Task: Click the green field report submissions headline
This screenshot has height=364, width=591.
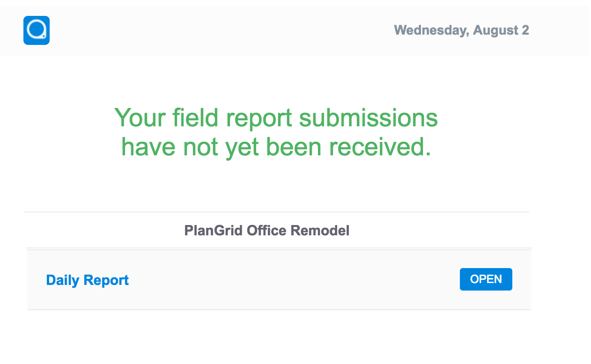Action: click(276, 132)
